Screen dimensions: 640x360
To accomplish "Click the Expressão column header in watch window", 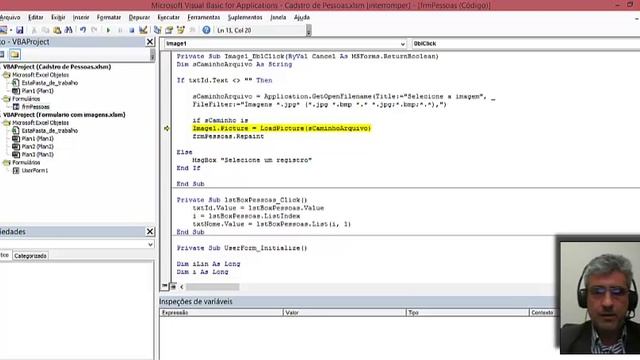I will point(221,313).
